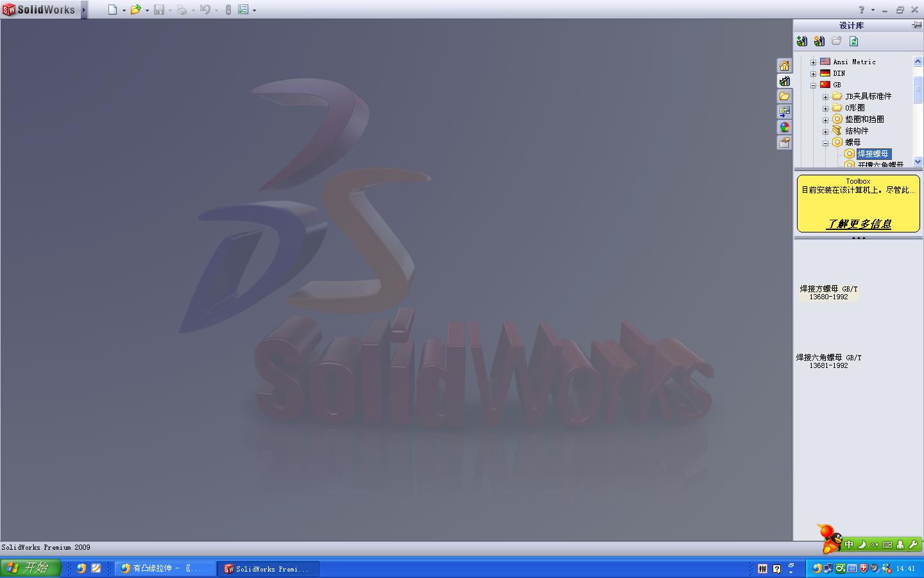
Task: Open the SolidWorks Resources home tab
Action: click(784, 66)
